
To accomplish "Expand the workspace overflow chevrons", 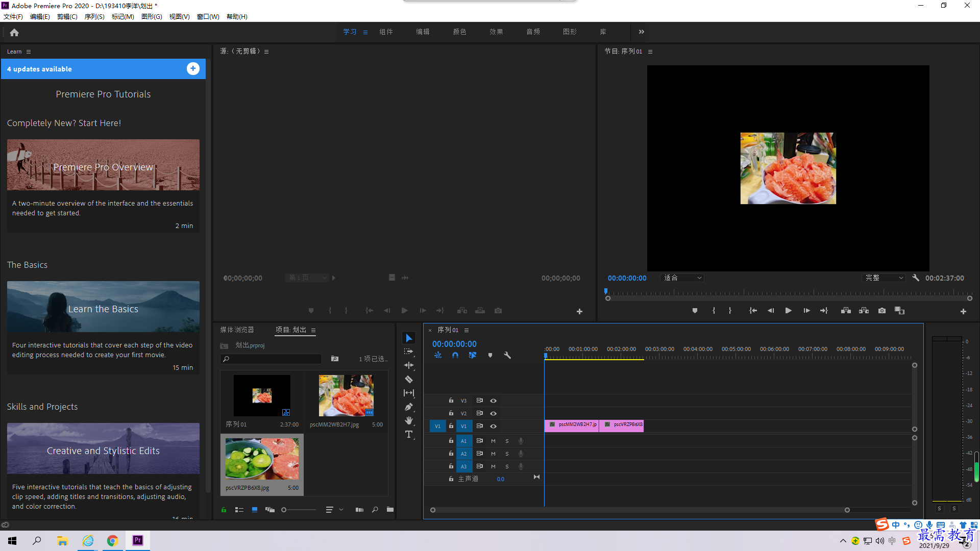I will (x=642, y=32).
